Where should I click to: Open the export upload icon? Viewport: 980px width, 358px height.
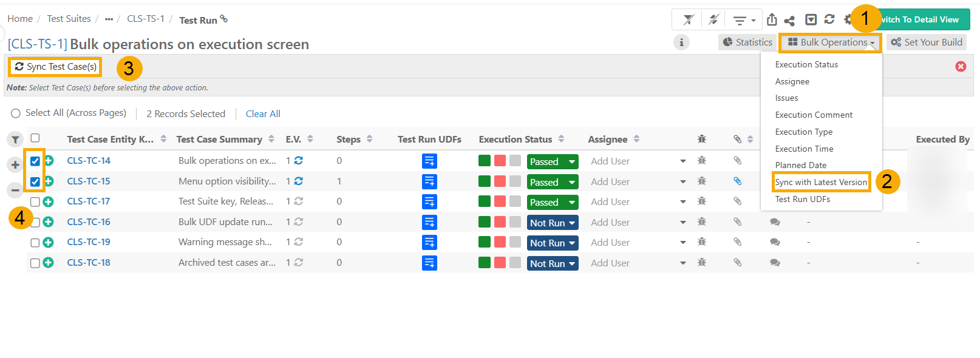coord(772,19)
